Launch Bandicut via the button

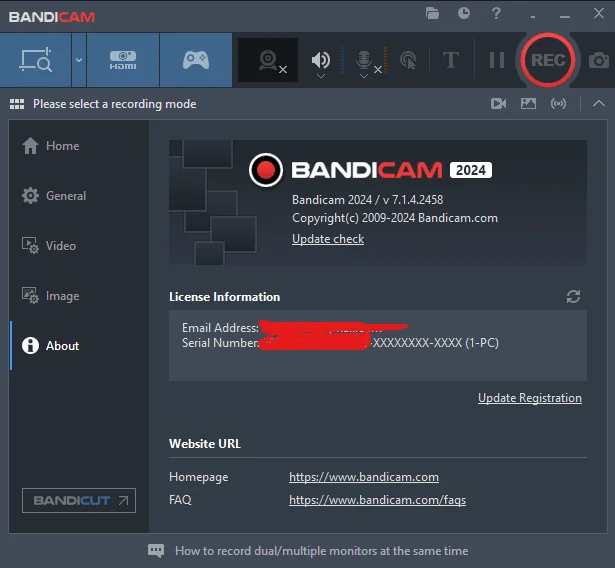click(x=79, y=501)
